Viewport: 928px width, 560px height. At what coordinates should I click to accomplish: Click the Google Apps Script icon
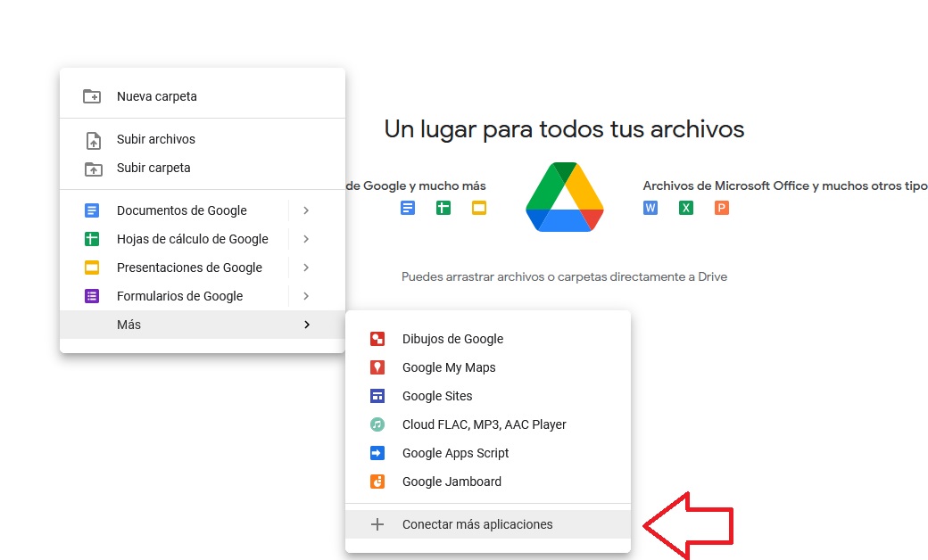[377, 453]
